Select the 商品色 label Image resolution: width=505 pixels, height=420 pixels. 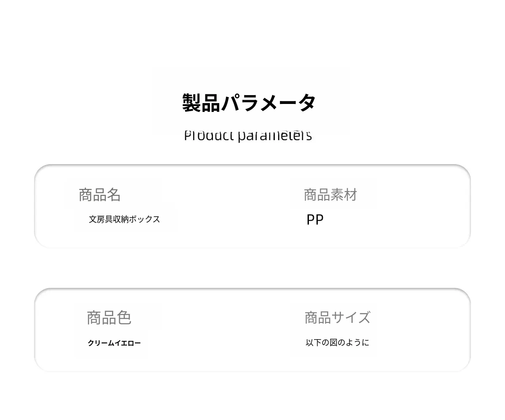[x=109, y=318]
